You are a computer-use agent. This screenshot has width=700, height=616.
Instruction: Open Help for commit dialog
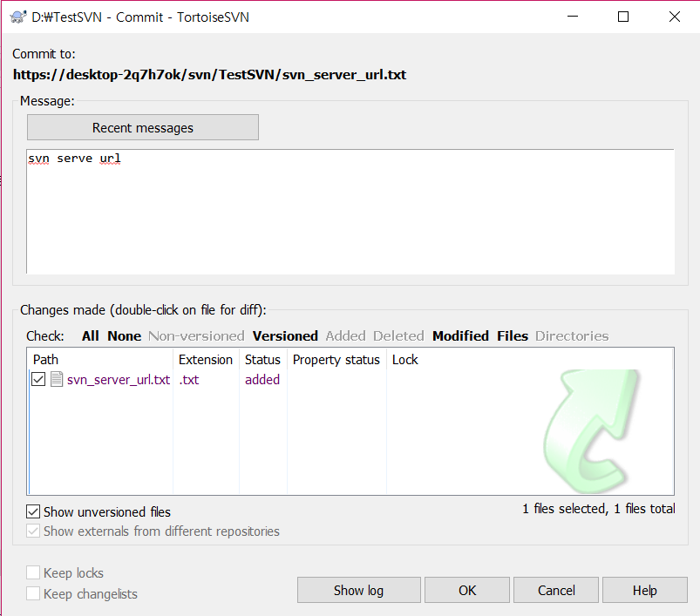click(x=644, y=590)
